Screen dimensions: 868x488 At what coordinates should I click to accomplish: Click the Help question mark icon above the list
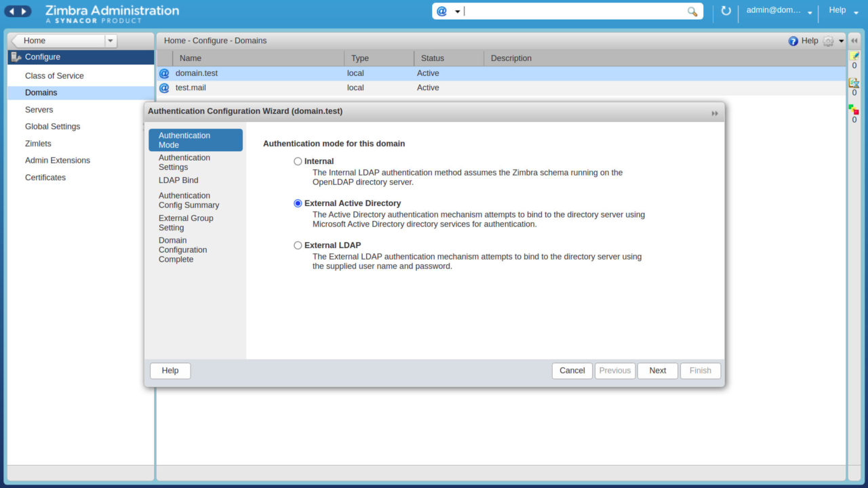[x=792, y=41]
